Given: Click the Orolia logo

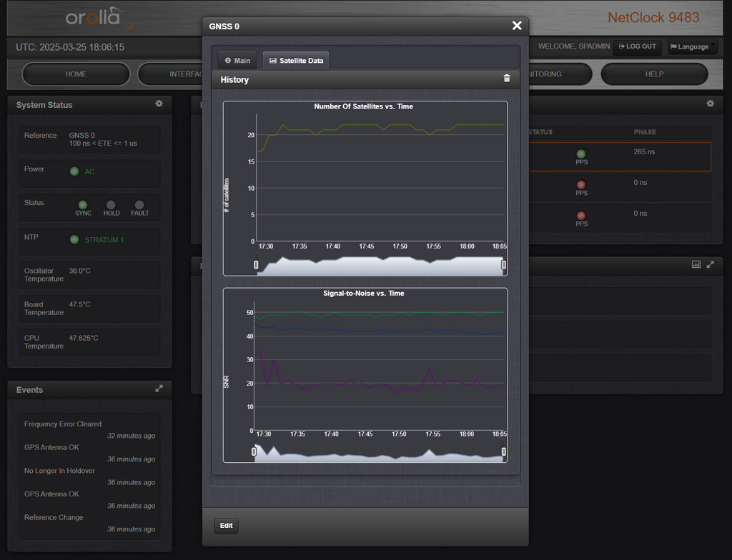Looking at the screenshot, I should [99, 18].
